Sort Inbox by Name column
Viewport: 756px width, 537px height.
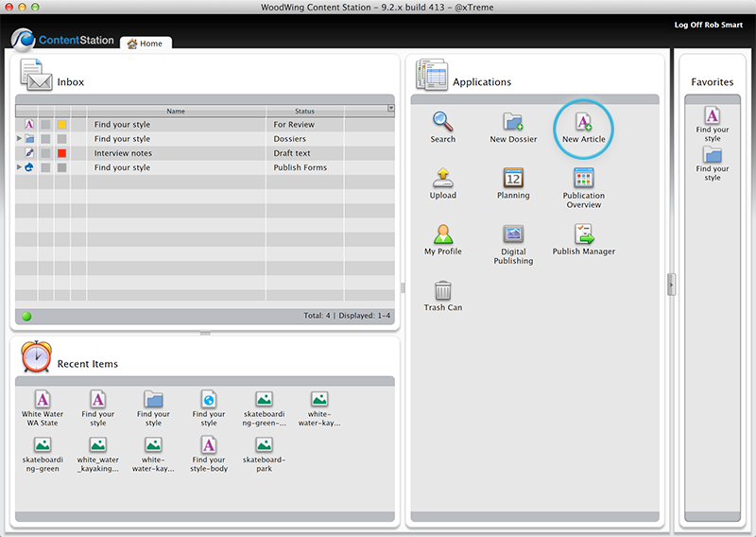[176, 111]
